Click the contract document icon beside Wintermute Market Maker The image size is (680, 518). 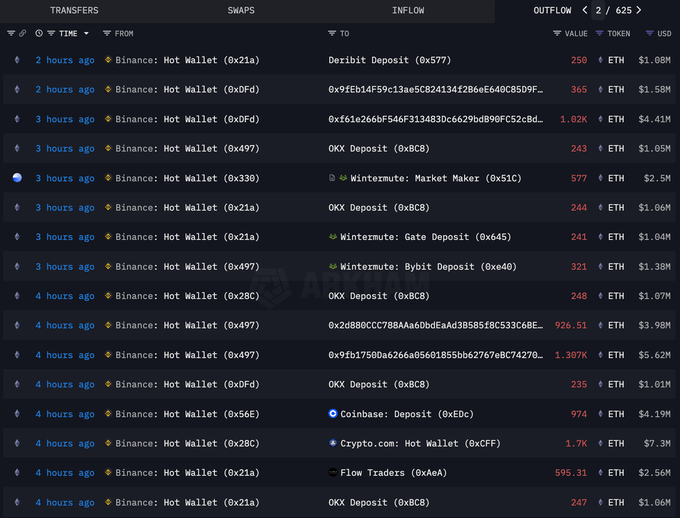tap(332, 178)
